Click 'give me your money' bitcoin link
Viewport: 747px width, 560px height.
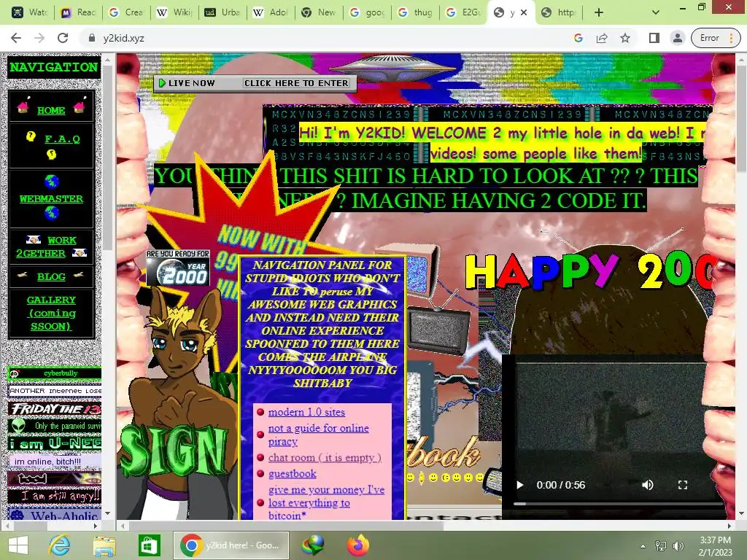(326, 502)
